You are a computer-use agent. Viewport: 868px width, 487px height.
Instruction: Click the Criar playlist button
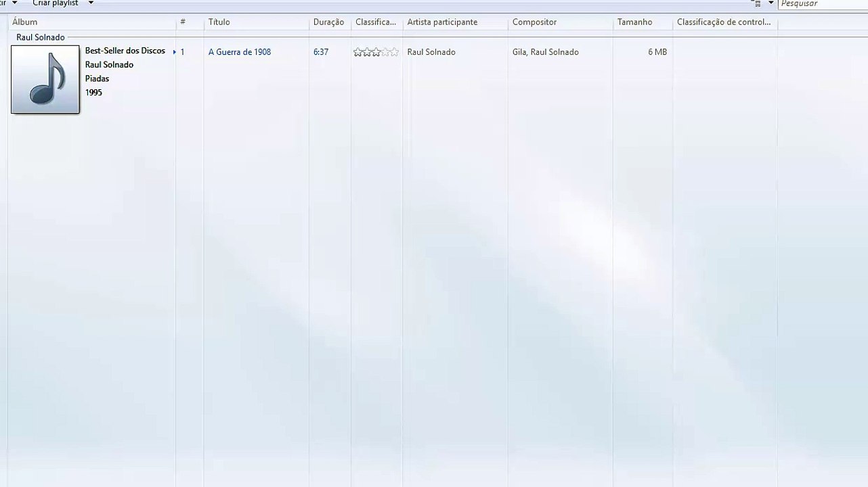[55, 3]
